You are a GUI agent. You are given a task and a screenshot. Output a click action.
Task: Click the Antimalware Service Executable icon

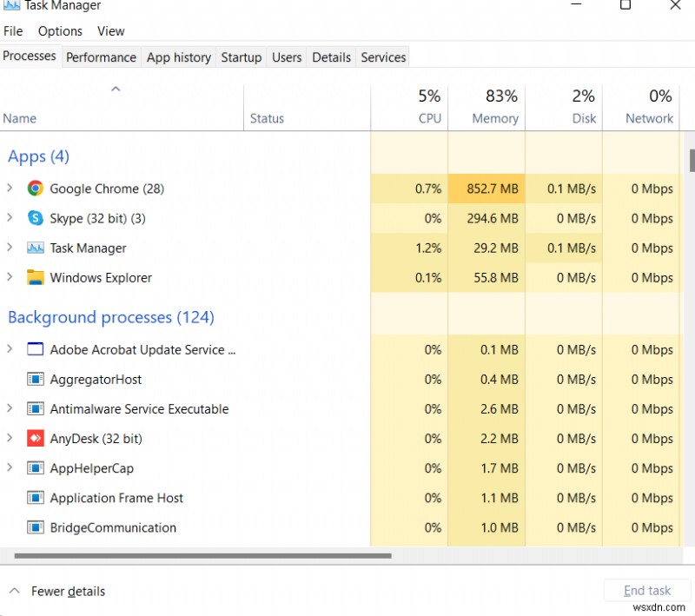point(35,408)
